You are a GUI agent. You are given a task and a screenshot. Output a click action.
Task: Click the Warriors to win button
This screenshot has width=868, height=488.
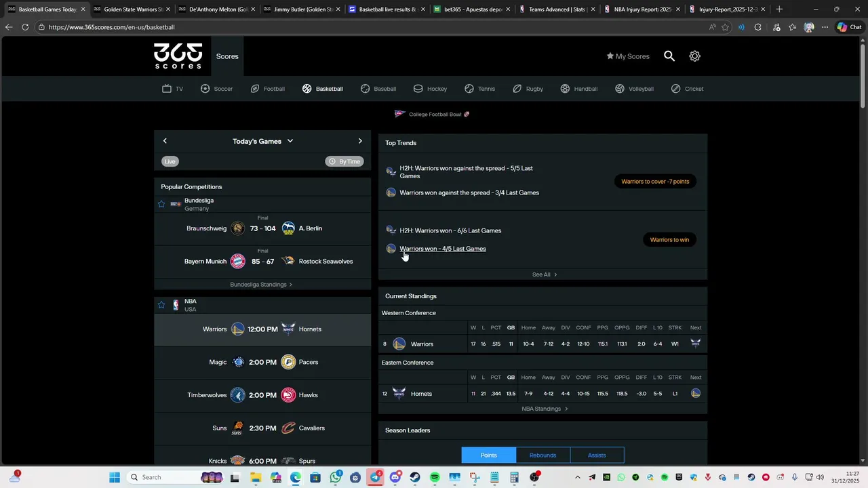click(669, 240)
